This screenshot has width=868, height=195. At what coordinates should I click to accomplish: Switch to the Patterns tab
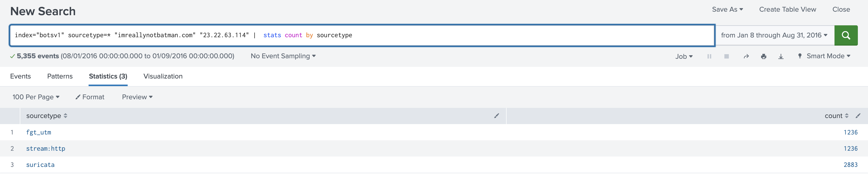[60, 76]
